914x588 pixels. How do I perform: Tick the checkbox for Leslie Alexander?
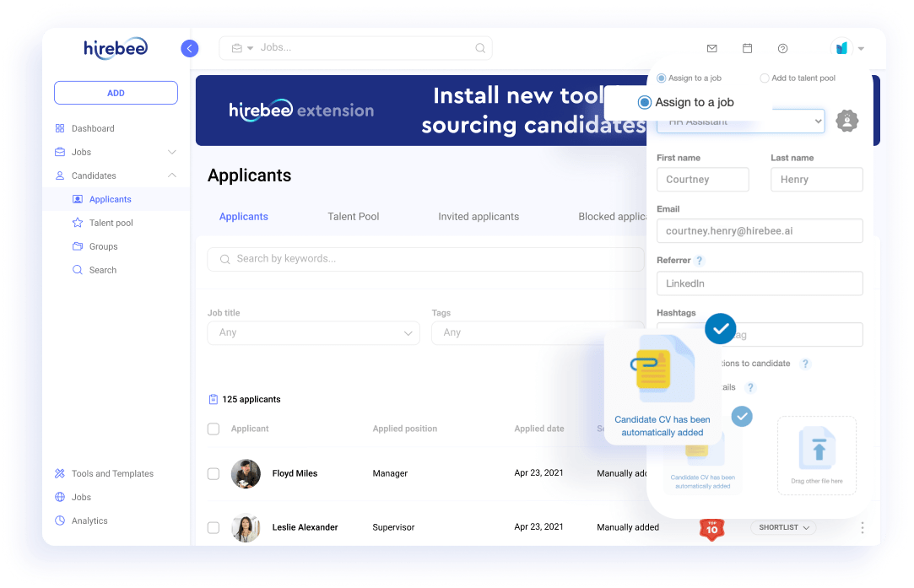click(214, 527)
